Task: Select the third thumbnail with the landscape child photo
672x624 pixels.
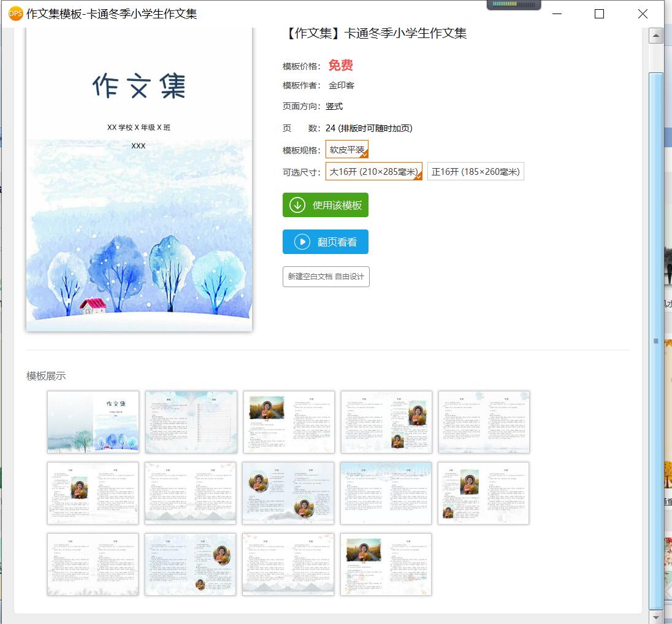Action: pos(289,422)
